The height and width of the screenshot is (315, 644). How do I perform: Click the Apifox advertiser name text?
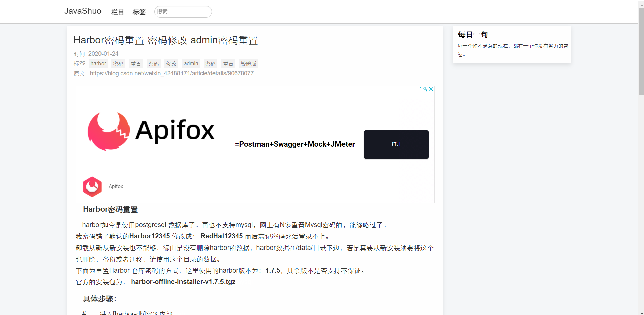click(116, 186)
